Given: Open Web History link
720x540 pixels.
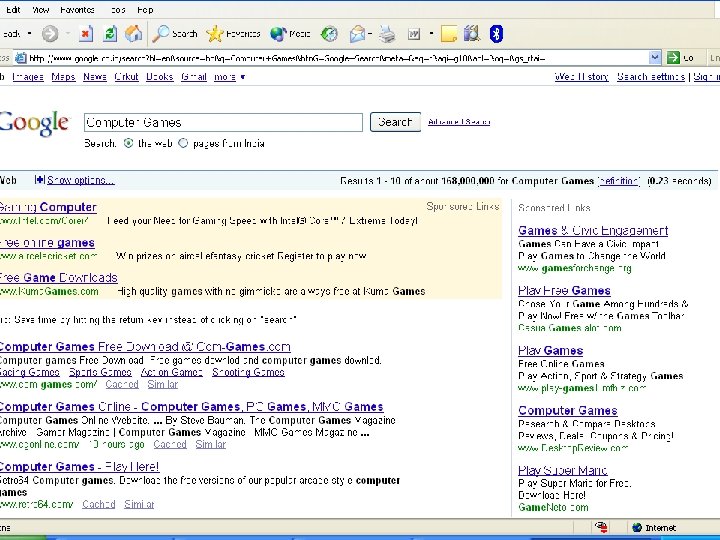Looking at the screenshot, I should point(582,77).
